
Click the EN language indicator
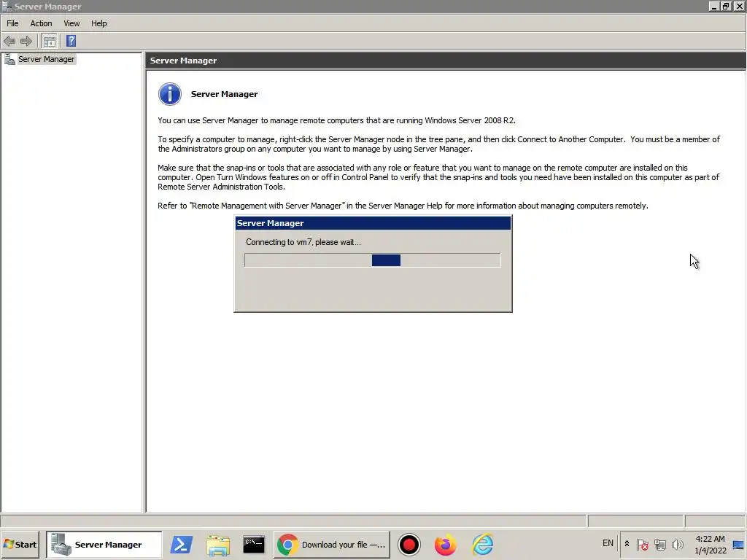(608, 542)
